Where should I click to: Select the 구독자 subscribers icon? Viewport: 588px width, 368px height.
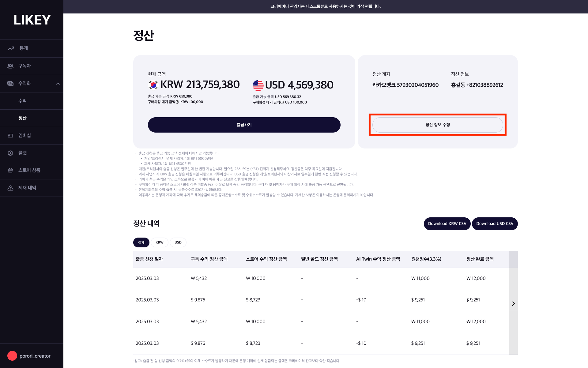click(10, 66)
